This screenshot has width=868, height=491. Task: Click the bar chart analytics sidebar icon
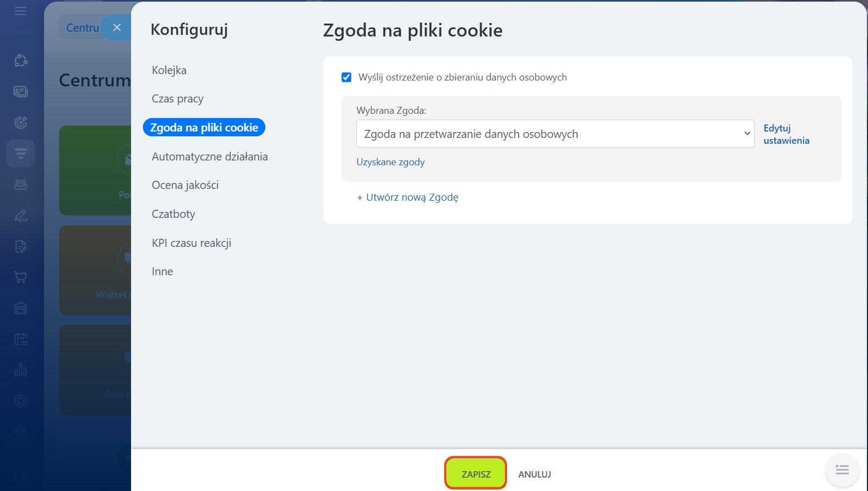[20, 370]
